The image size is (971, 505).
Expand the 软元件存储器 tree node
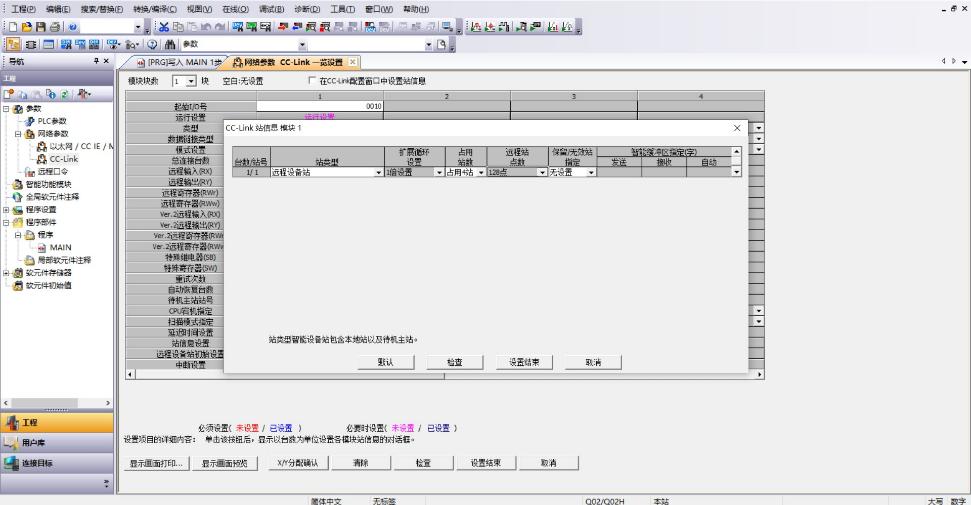point(6,273)
